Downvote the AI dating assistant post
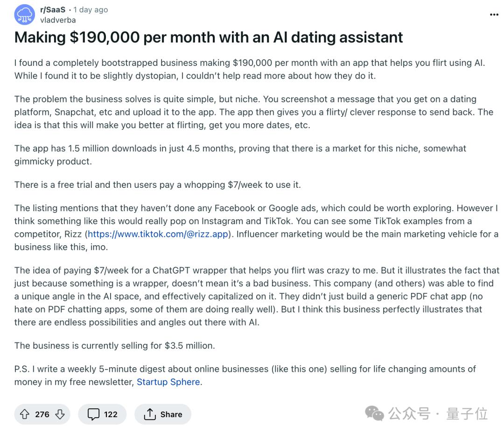The width and height of the screenshot is (504, 434). pyautogui.click(x=60, y=414)
